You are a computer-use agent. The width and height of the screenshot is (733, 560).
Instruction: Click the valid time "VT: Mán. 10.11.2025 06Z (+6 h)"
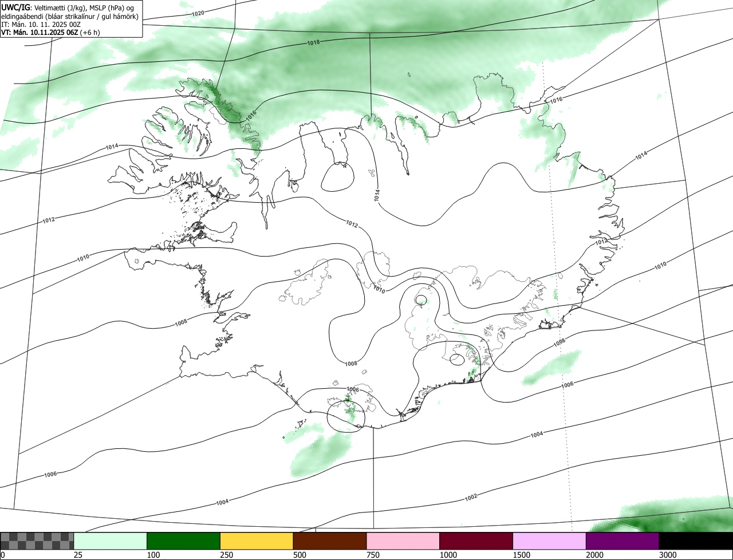click(50, 33)
